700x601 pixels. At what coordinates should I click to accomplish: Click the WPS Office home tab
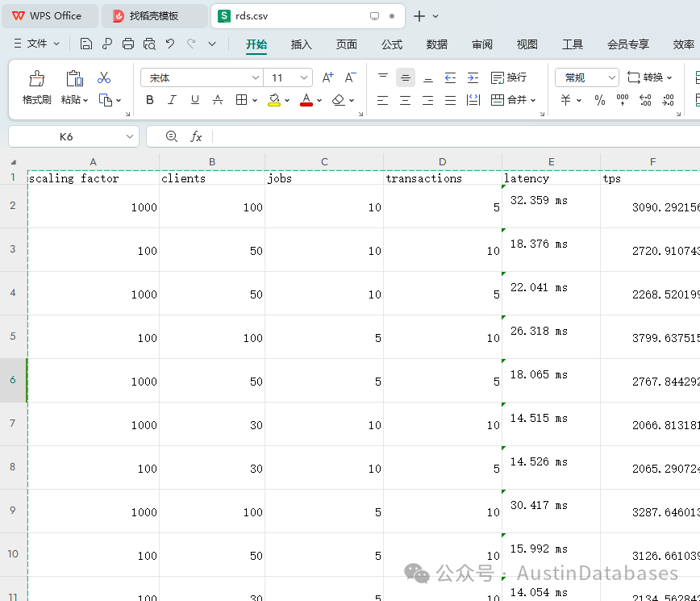49,16
